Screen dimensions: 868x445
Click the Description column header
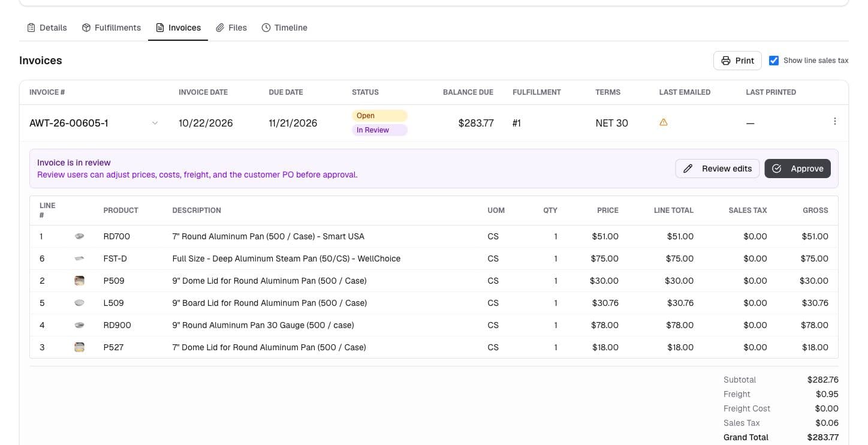tap(197, 211)
